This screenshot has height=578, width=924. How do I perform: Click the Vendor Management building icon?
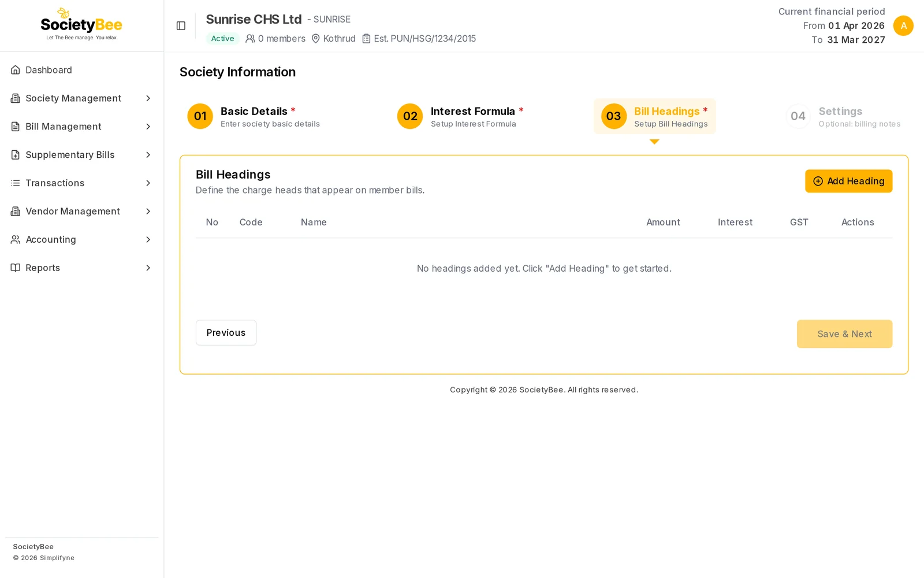16,212
